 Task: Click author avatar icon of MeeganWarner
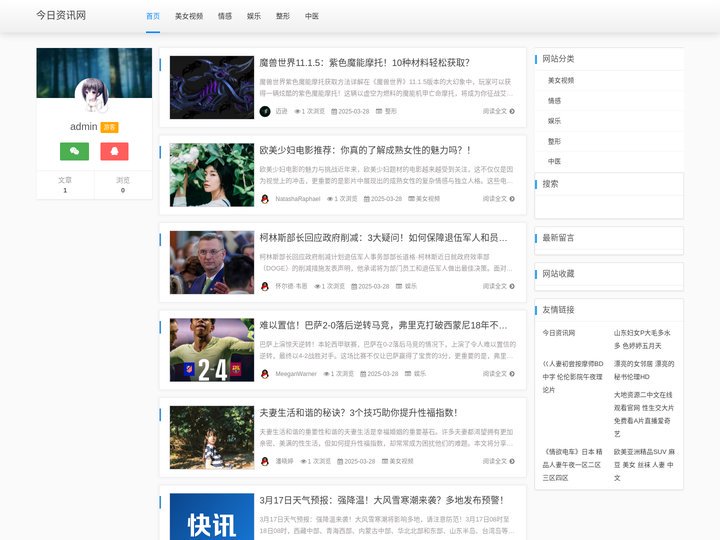pos(265,374)
